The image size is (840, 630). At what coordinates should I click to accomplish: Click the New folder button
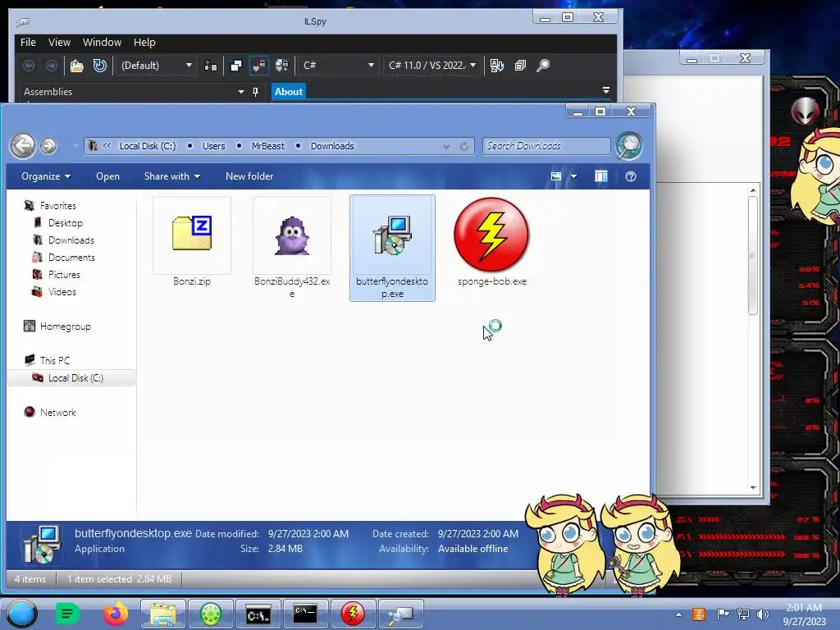click(249, 176)
